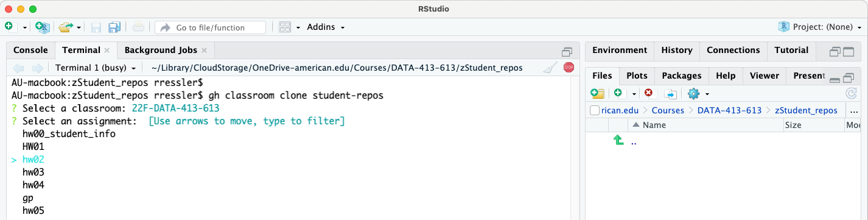
Task: Click the New File plus icon
Action: coord(9,27)
